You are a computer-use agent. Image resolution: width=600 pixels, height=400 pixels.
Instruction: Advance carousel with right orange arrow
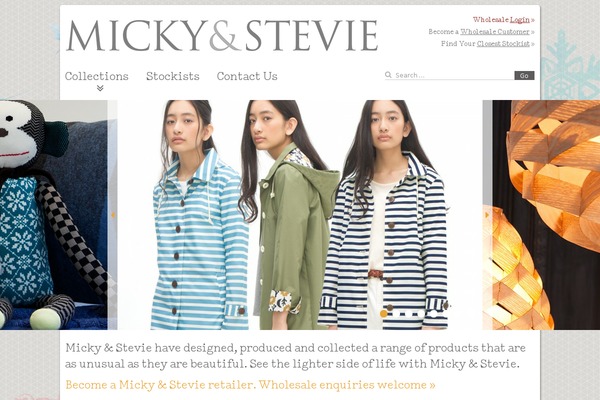click(487, 215)
